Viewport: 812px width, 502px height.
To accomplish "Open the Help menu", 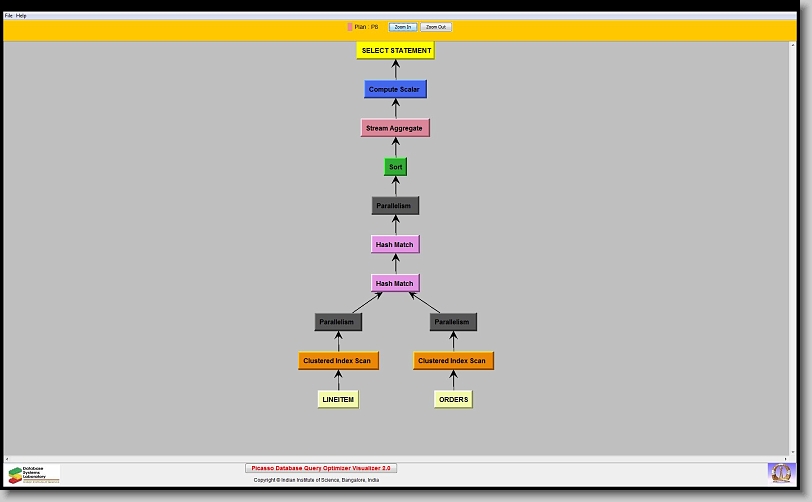I will click(22, 16).
